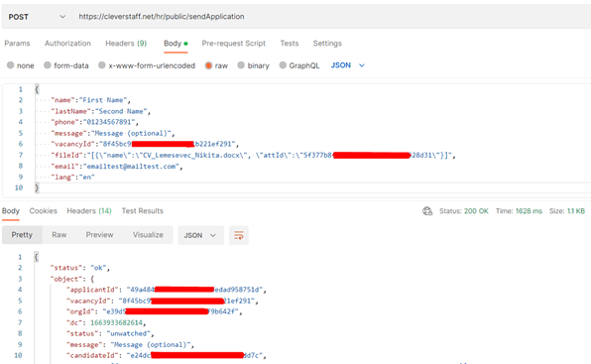Select the request Body tab
The height and width of the screenshot is (364, 591).
coord(176,44)
